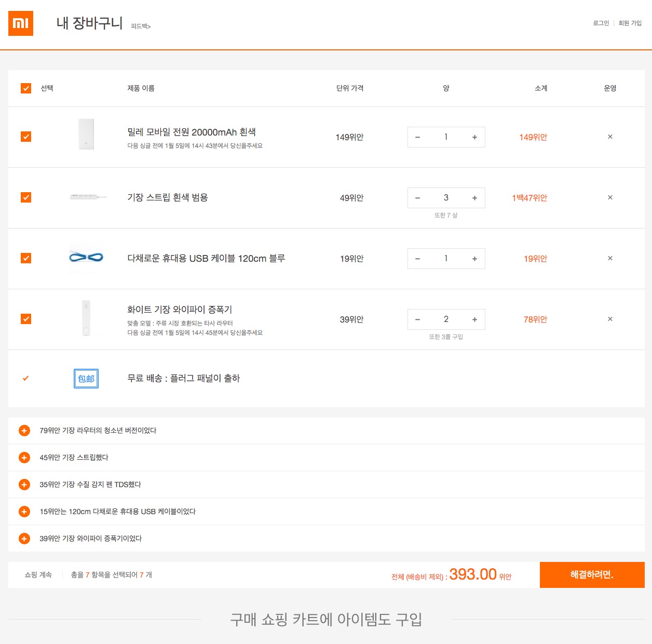
Task: Add the 79 yuan router youth version
Action: tap(24, 431)
